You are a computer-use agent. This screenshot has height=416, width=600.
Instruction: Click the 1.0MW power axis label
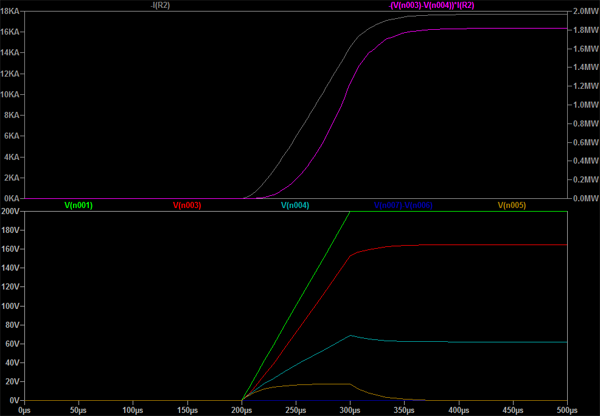click(586, 105)
